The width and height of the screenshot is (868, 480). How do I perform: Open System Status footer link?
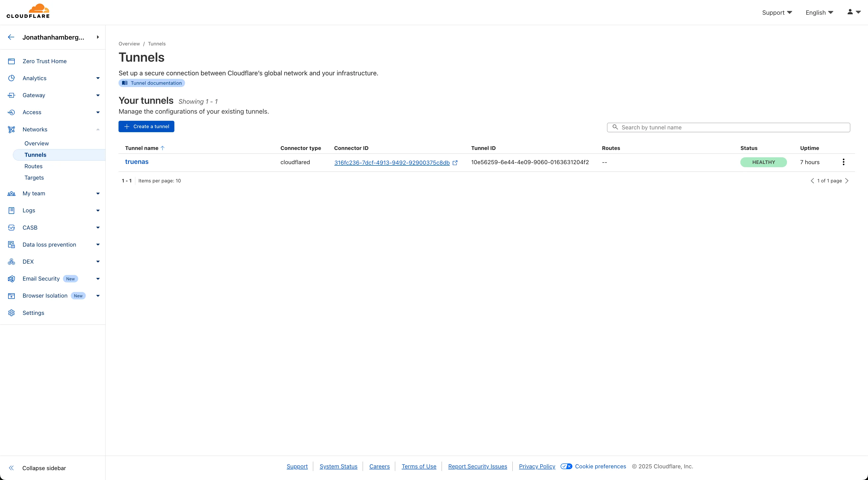pyautogui.click(x=338, y=467)
